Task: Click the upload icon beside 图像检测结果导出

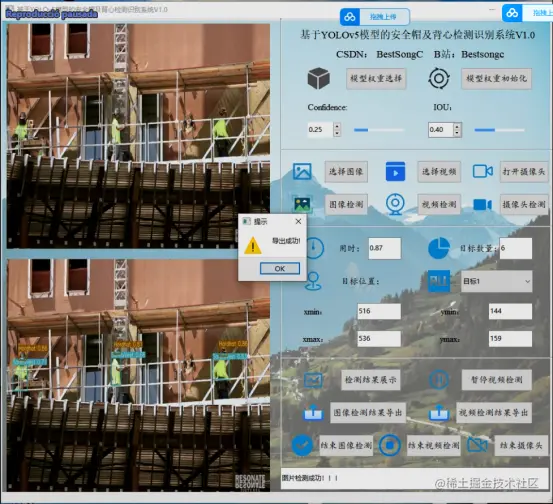Action: coord(313,412)
